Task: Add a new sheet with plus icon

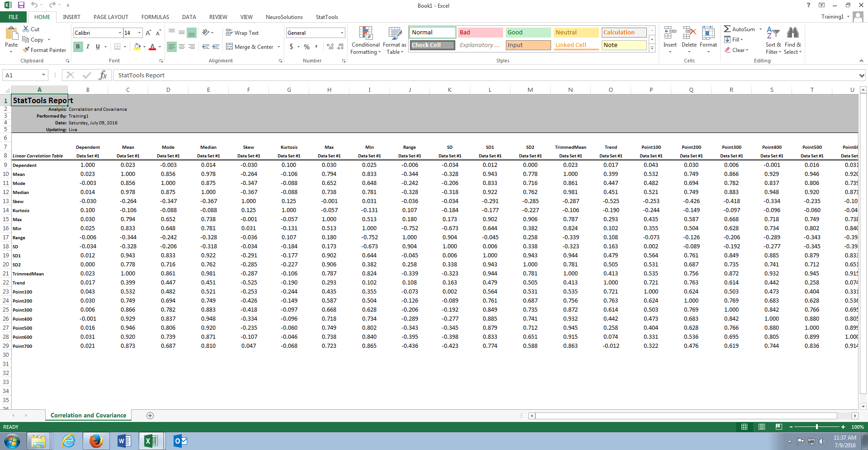Action: 150,415
